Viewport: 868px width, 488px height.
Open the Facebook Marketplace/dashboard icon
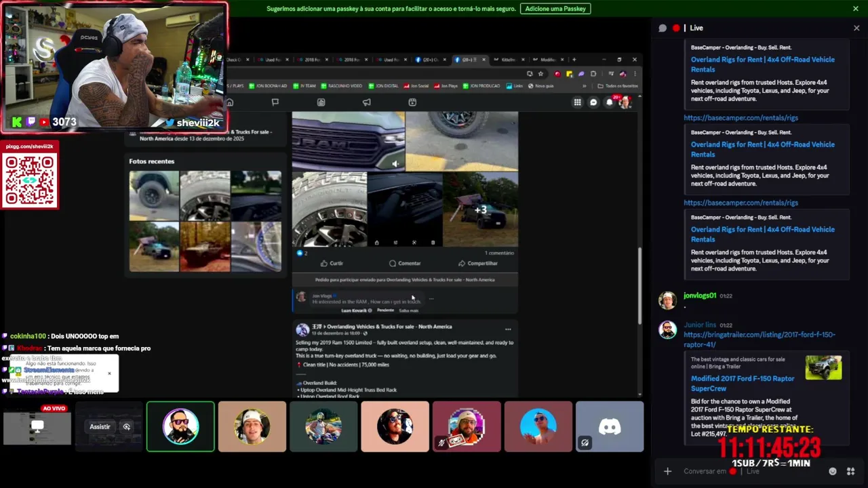(x=321, y=102)
